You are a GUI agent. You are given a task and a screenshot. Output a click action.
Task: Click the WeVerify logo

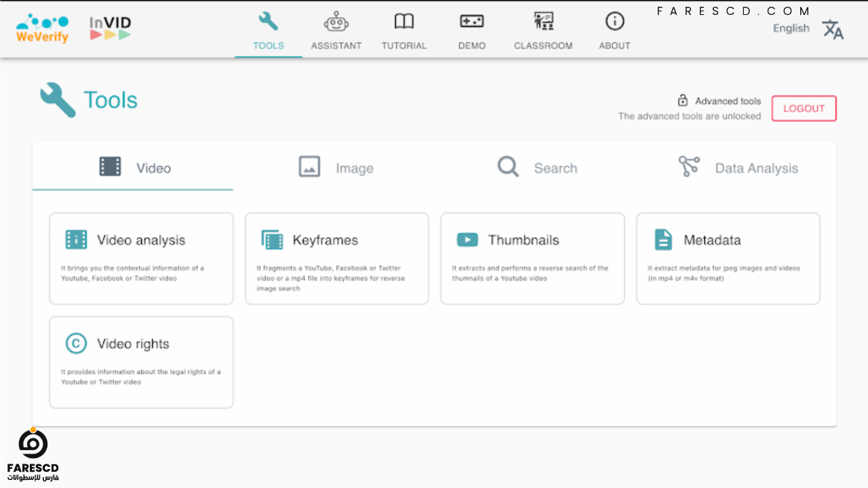click(x=42, y=28)
